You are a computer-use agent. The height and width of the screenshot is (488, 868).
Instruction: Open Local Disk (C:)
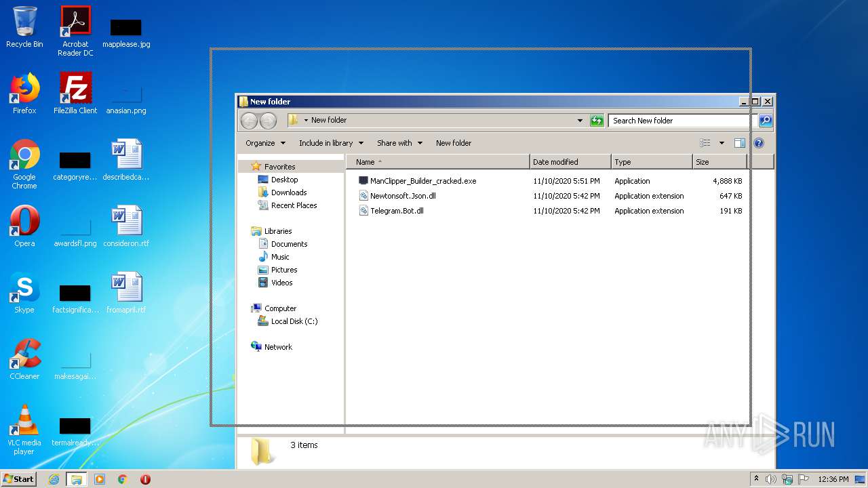tap(288, 321)
